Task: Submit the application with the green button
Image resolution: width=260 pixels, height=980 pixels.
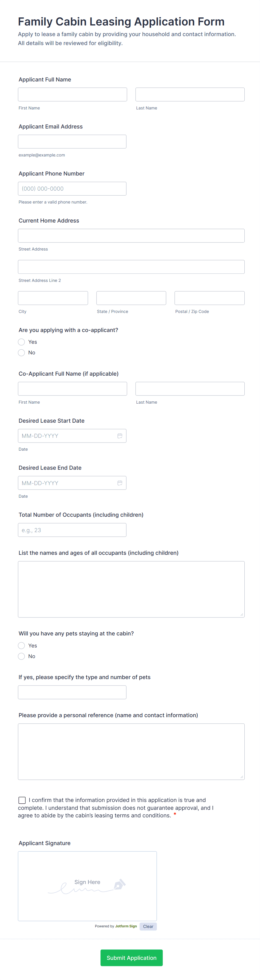Action: 131,958
